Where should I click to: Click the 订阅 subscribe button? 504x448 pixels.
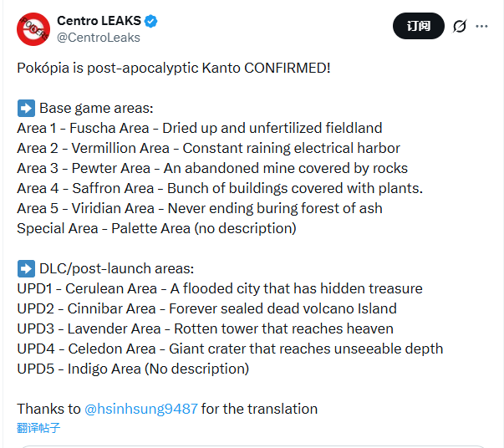coord(419,26)
